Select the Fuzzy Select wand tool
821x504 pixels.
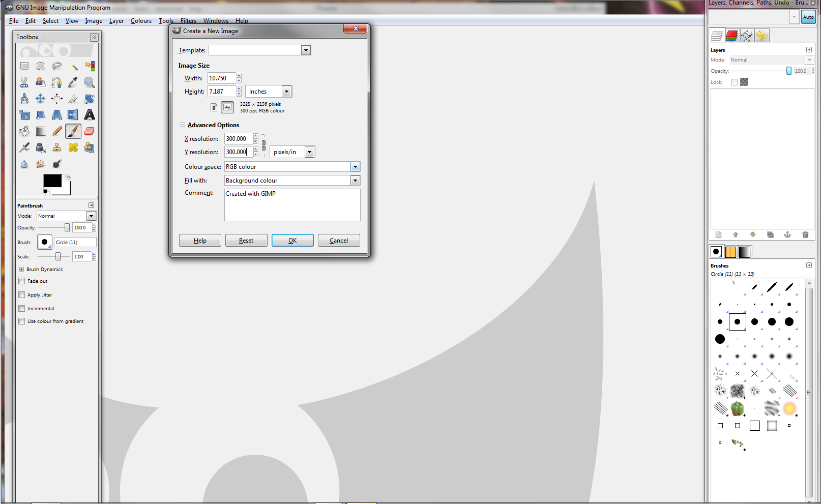[x=73, y=66]
